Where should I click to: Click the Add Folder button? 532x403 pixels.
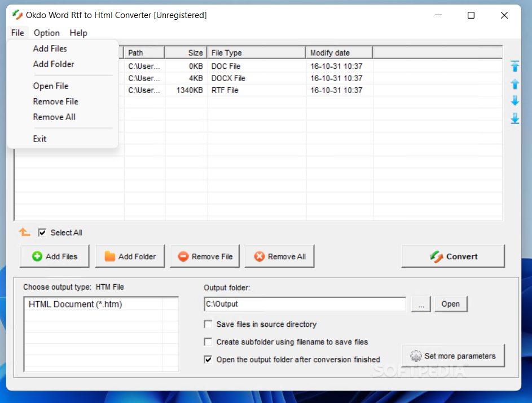click(130, 256)
